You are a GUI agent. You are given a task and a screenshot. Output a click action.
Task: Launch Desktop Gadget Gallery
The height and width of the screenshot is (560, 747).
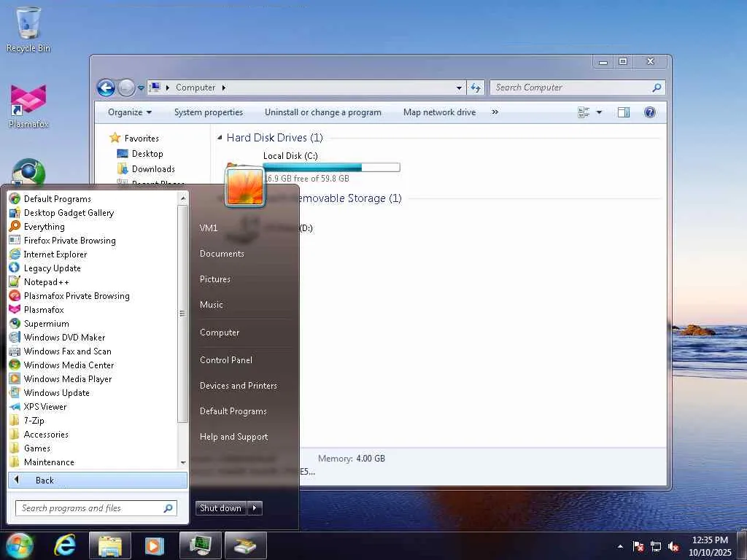(x=61, y=212)
